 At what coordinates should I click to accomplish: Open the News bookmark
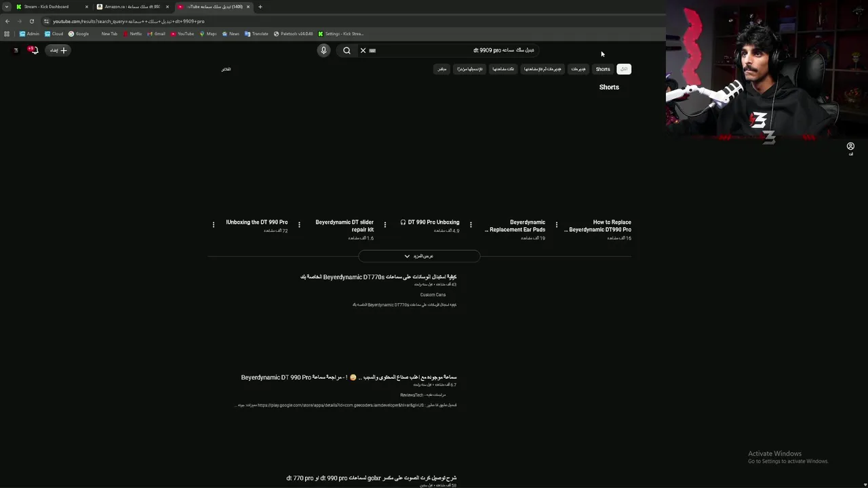[x=231, y=34]
